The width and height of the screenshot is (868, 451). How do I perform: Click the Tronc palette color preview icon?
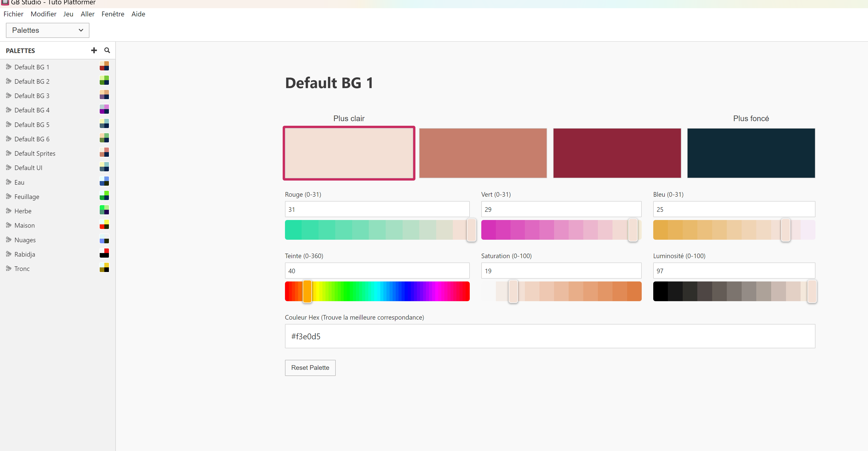[104, 268]
